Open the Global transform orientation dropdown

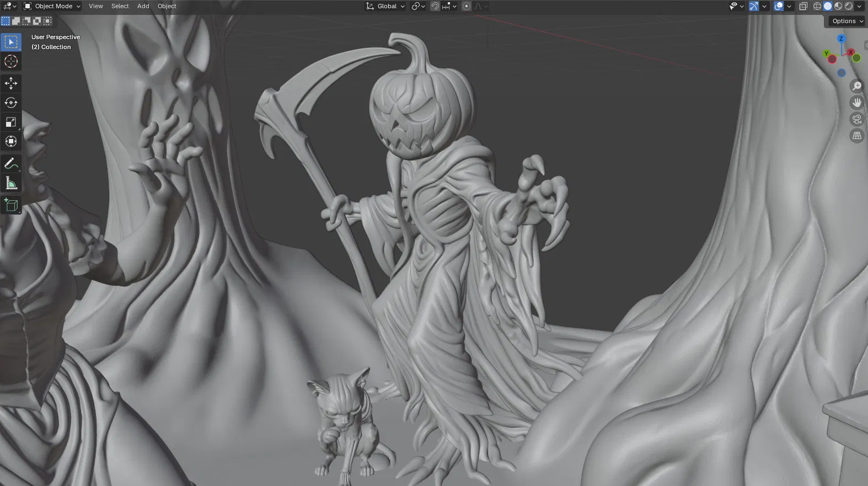coord(385,6)
